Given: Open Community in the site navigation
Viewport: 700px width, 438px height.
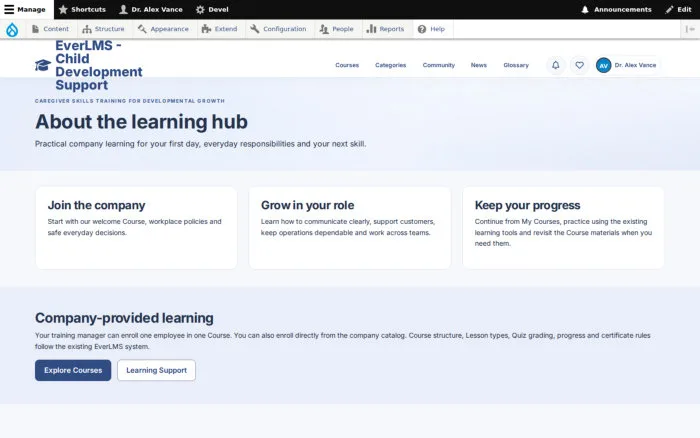Looking at the screenshot, I should coord(439,65).
